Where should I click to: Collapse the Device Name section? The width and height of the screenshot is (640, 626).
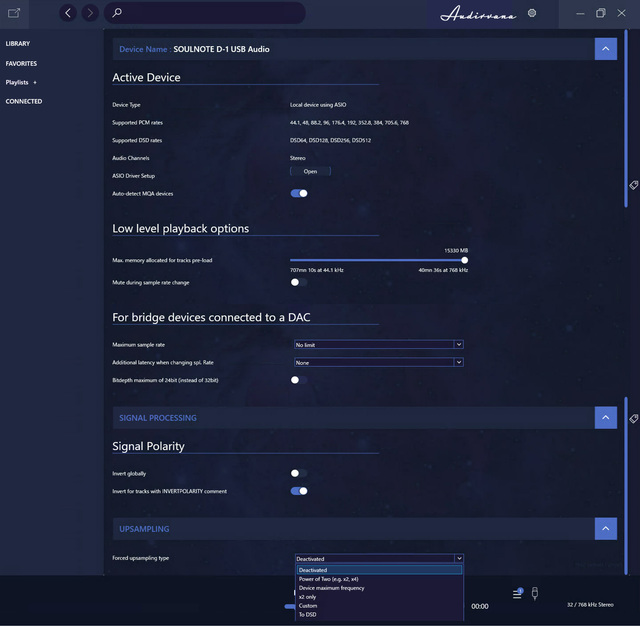click(606, 49)
